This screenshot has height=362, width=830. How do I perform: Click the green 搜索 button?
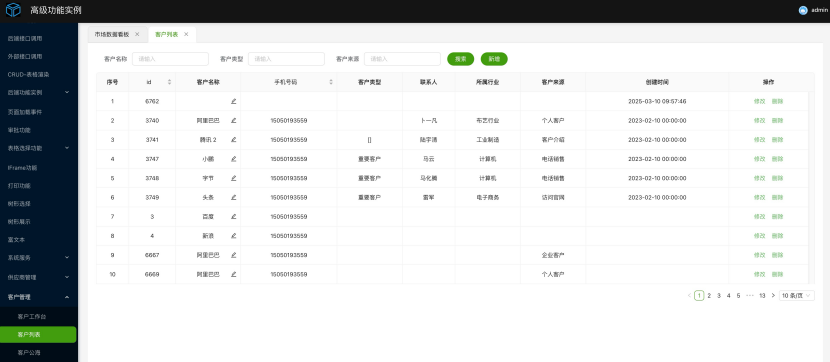point(461,59)
